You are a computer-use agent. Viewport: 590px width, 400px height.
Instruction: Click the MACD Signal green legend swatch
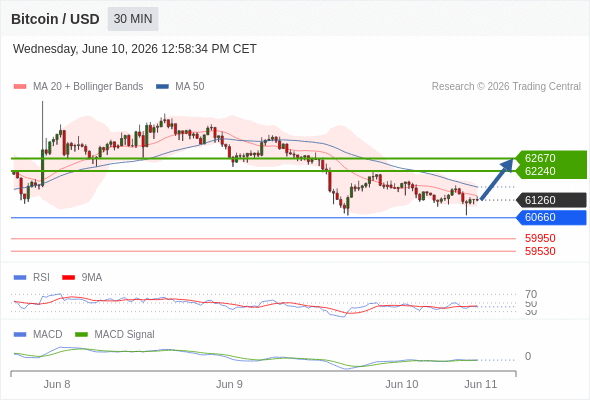tap(81, 335)
